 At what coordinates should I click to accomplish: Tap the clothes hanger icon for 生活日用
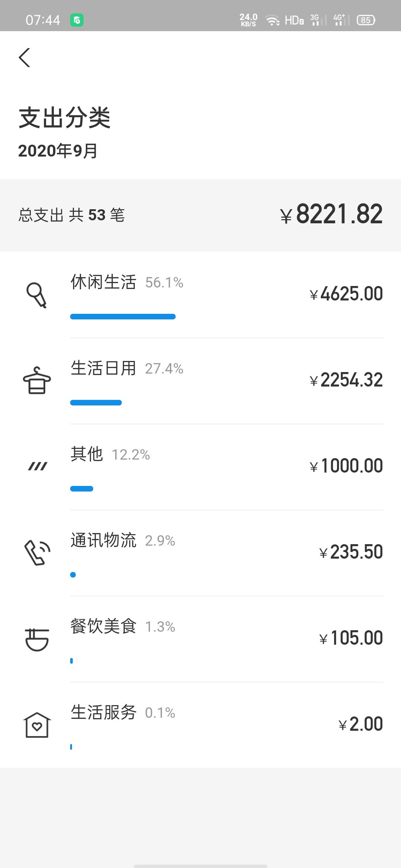pos(37,381)
